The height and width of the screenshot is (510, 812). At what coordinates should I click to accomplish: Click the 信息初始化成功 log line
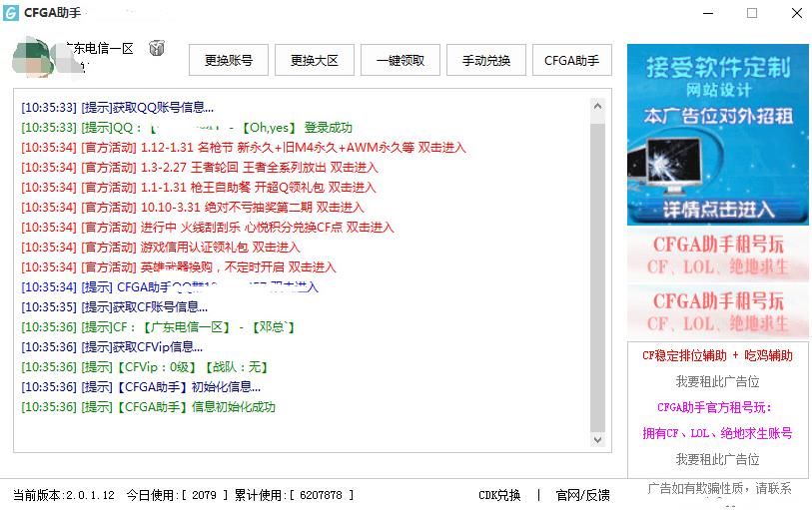148,407
